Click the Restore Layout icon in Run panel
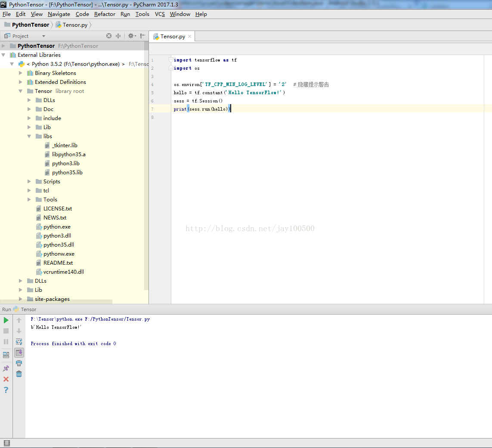Viewport: 492px width, 448px height. point(6,355)
